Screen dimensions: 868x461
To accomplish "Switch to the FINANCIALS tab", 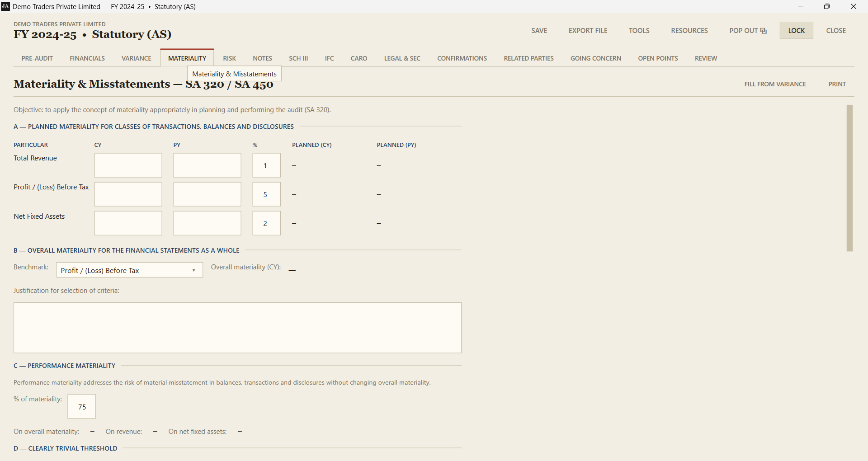I will point(87,58).
